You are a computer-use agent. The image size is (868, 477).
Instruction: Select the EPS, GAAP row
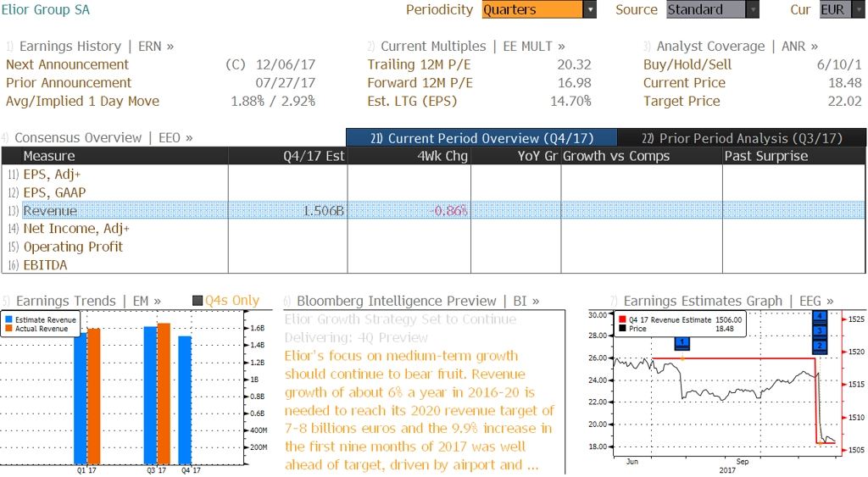(433, 192)
